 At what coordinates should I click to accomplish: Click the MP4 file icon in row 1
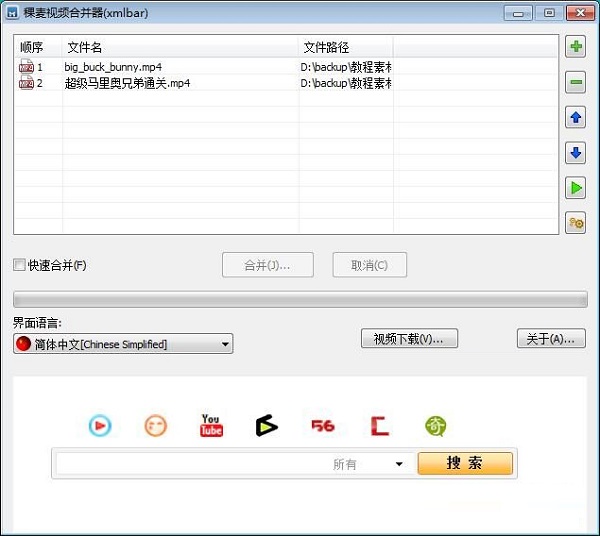pos(26,66)
